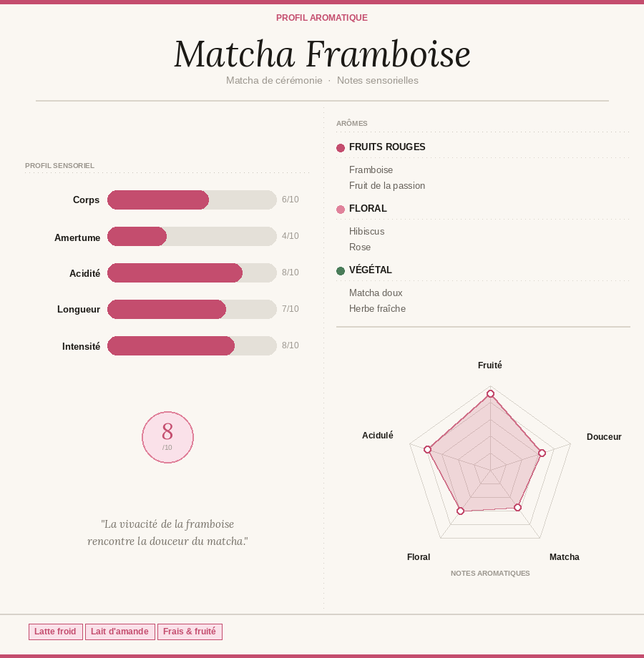Click the Acidulé radar chart point
The width and height of the screenshot is (644, 658).
pyautogui.click(x=427, y=449)
